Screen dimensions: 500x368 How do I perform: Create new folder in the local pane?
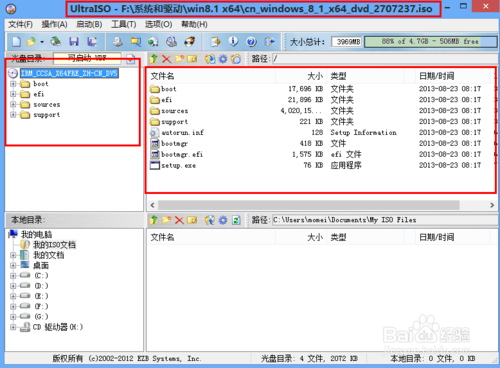click(166, 220)
